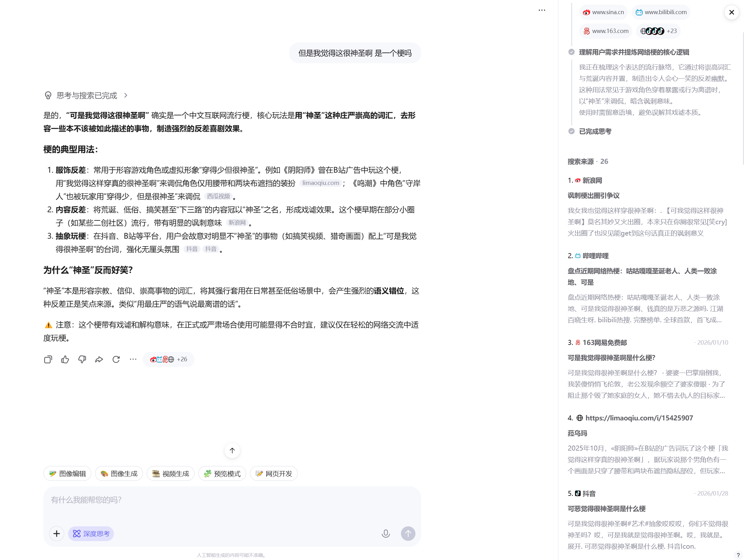The height and width of the screenshot is (560, 744).
Task: Click the microphone voice input icon
Action: (386, 534)
